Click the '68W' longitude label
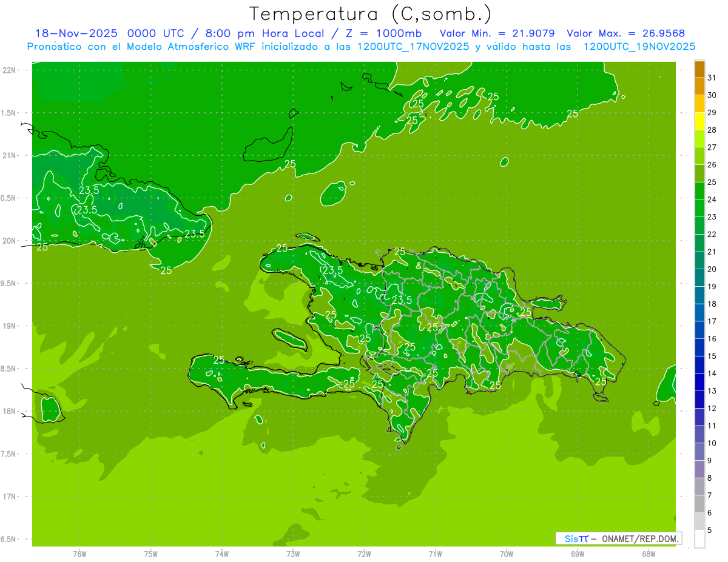The width and height of the screenshot is (728, 562). 649,554
